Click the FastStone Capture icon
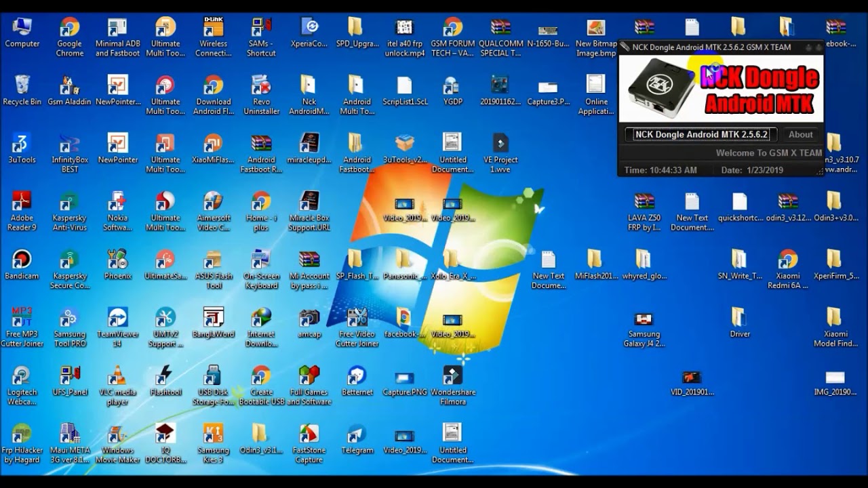The image size is (868, 488). pyautogui.click(x=309, y=444)
